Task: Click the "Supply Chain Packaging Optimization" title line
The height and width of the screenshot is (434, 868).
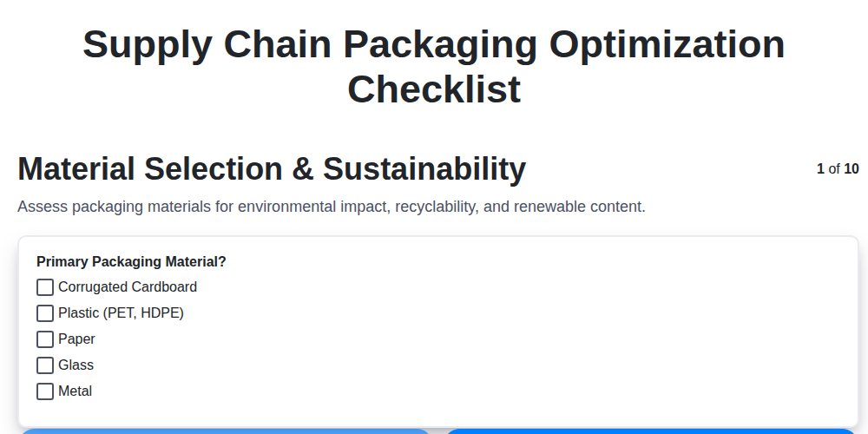Action: 434,45
